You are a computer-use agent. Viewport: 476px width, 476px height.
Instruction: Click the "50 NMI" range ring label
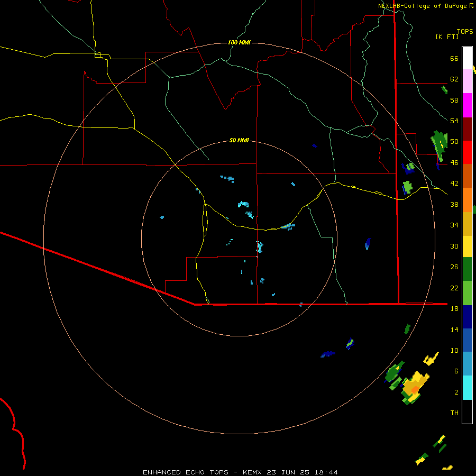(239, 140)
